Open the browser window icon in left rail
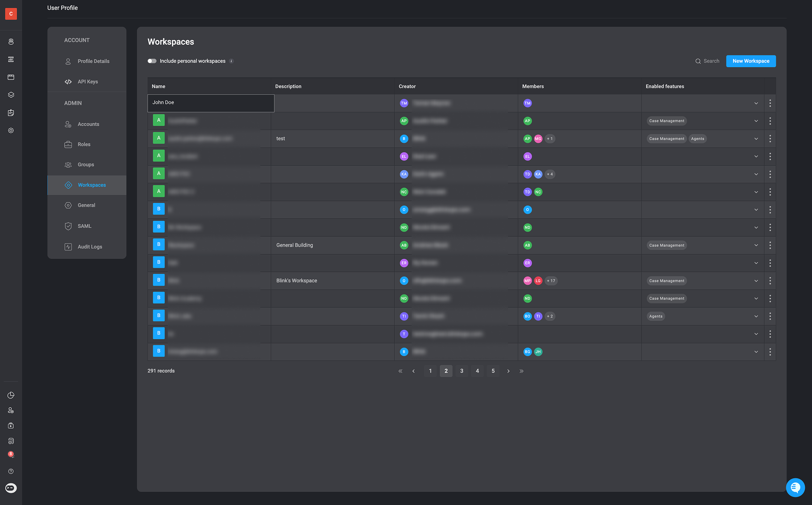 (x=11, y=77)
